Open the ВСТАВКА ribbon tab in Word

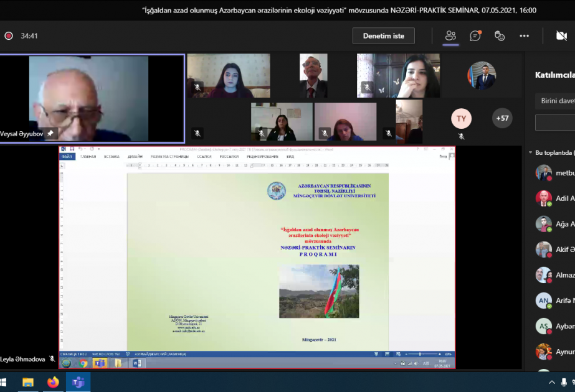112,156
